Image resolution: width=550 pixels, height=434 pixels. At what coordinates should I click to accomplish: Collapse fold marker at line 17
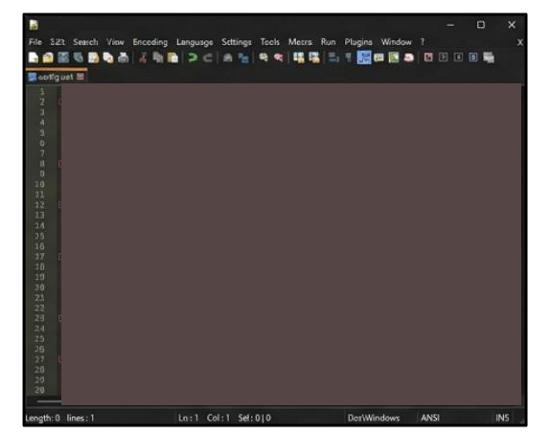[60, 257]
